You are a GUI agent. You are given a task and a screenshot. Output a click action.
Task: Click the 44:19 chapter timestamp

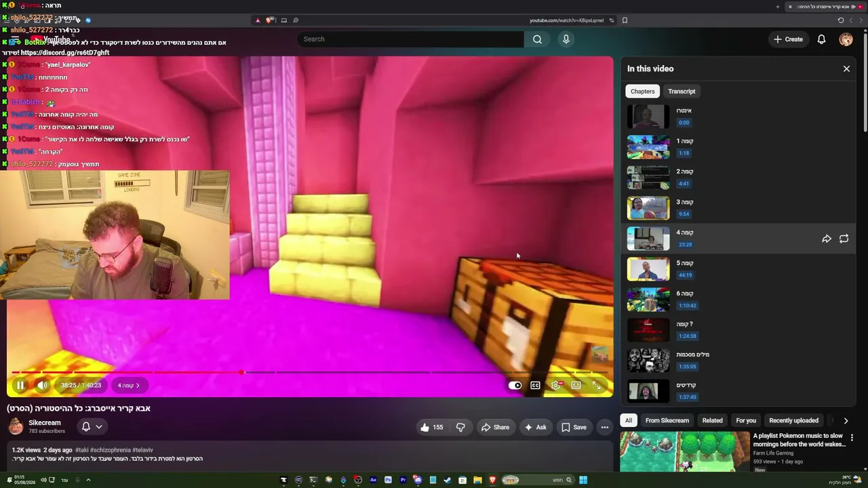tap(685, 275)
